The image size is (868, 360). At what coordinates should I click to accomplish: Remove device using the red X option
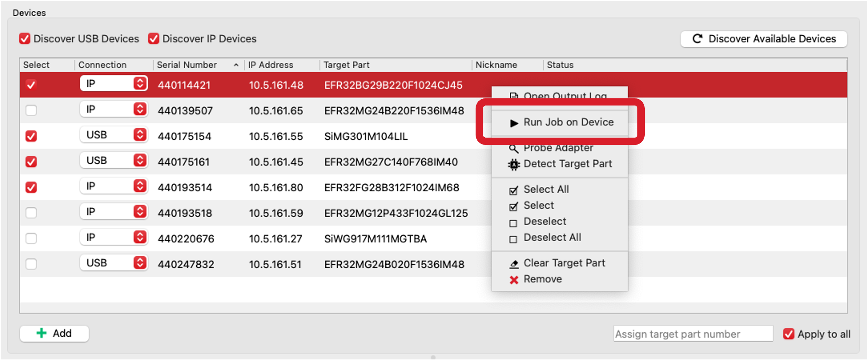(x=543, y=279)
